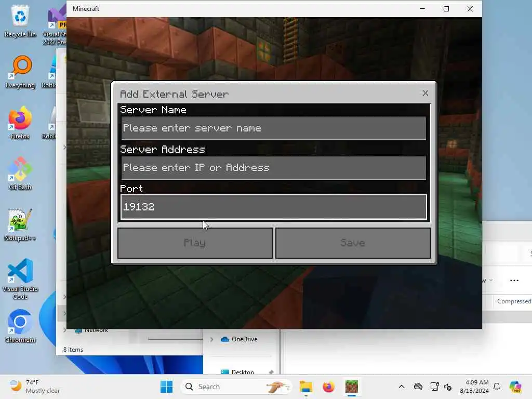Open the Copilot Preview taskbar icon
Image resolution: width=532 pixels, height=399 pixels.
515,387
